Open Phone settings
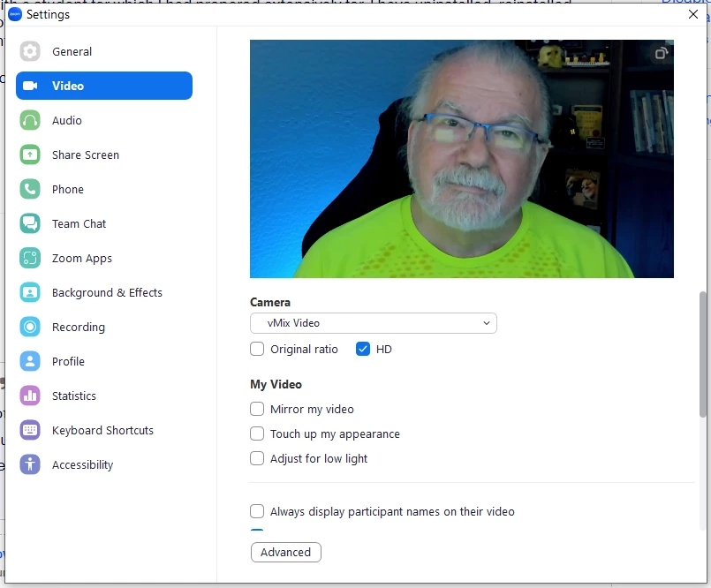 [104, 189]
